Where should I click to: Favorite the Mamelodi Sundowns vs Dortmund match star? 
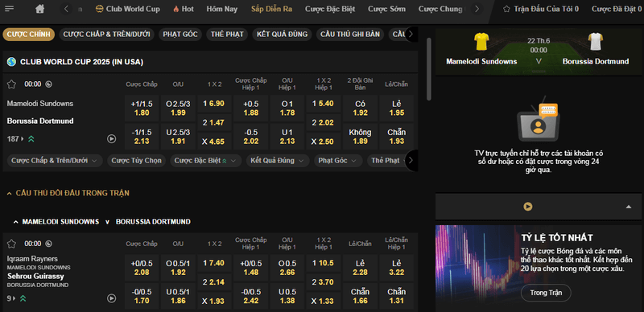click(11, 84)
